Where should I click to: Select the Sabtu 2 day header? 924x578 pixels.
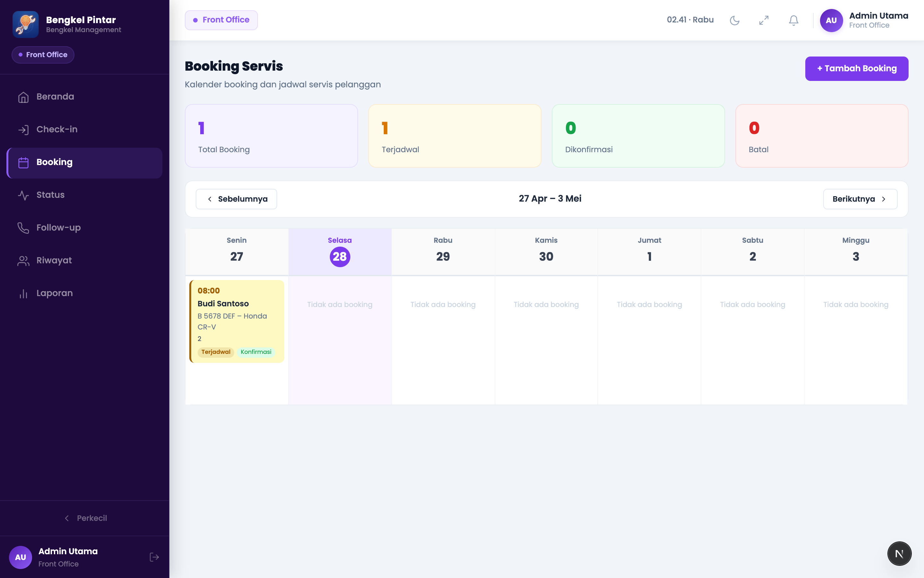tap(753, 252)
